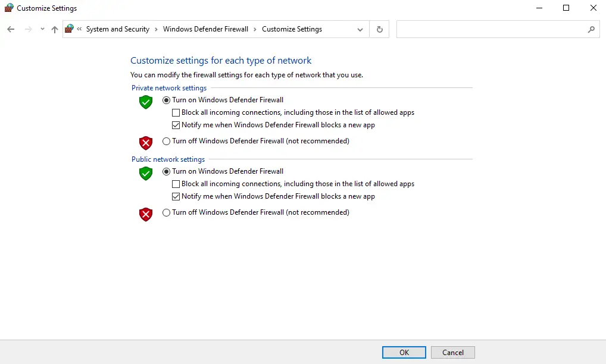Viewport: 606px width, 364px height.
Task: Expand chevron after System and Security
Action: coord(156,29)
